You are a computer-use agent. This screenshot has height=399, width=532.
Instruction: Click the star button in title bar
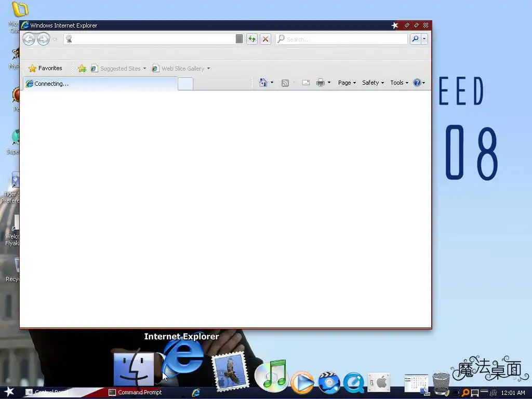pos(395,25)
